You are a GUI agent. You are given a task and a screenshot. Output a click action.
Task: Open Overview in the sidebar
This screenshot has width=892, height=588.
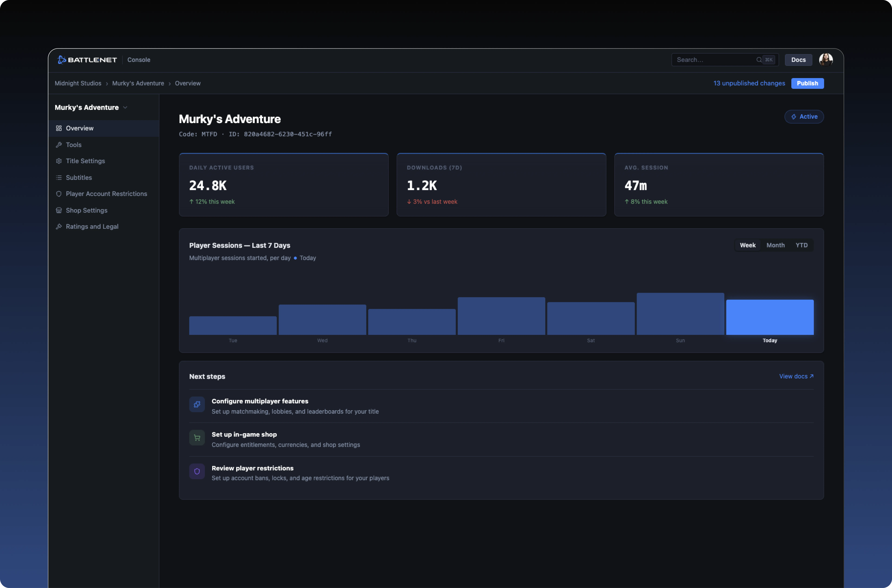point(103,128)
